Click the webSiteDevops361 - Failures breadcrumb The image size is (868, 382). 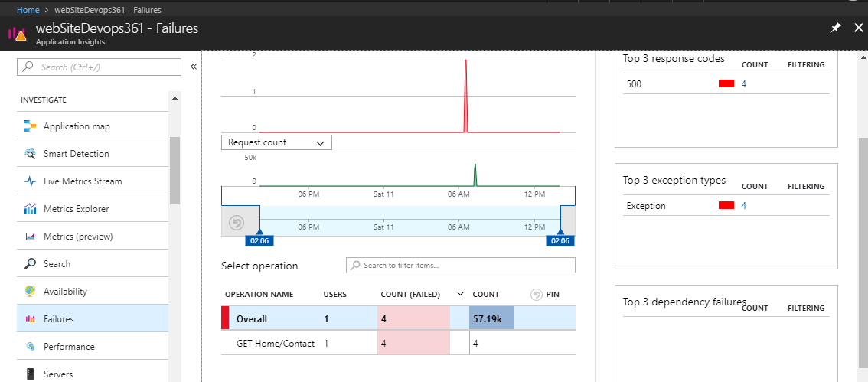click(x=108, y=10)
